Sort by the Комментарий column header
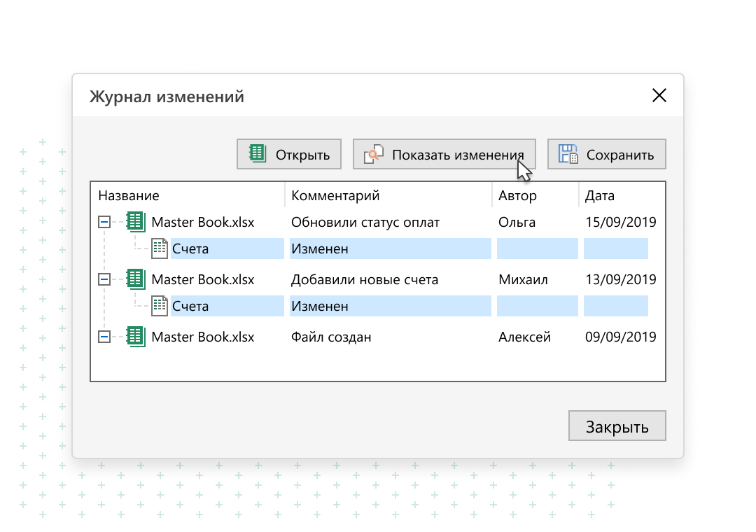 click(335, 196)
